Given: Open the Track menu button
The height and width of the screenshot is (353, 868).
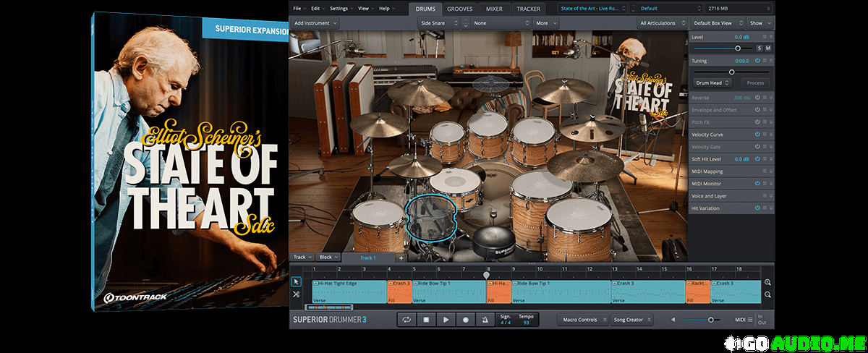Looking at the screenshot, I should pyautogui.click(x=302, y=258).
